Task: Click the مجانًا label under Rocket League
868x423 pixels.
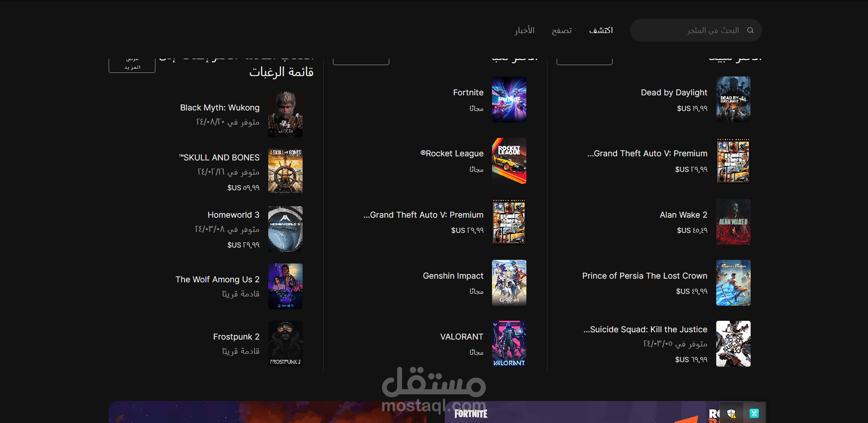Action: (x=476, y=170)
